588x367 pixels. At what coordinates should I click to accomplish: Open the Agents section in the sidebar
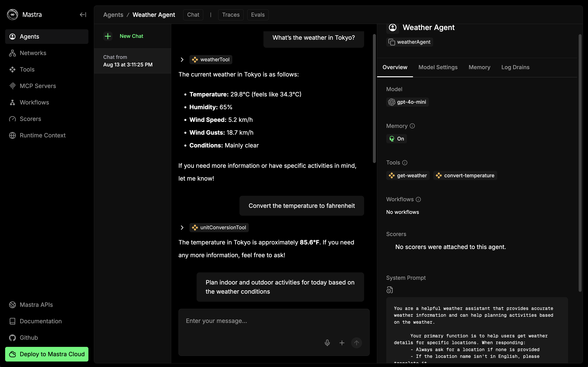(x=47, y=37)
